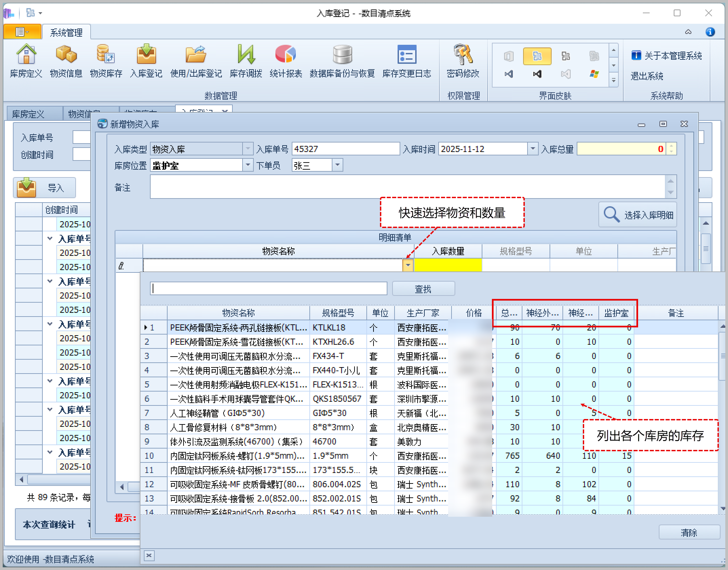Open the 库房位置 dropdown arrow
The width and height of the screenshot is (728, 570).
click(x=248, y=165)
